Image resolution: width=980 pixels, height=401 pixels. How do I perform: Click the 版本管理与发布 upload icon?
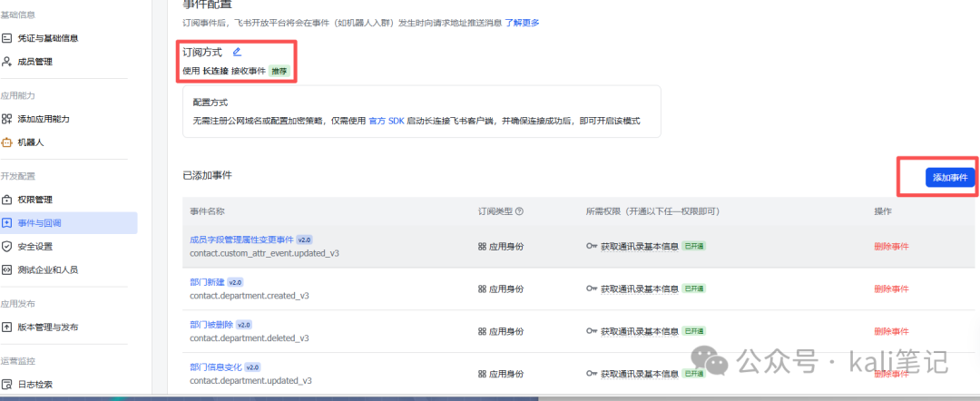pyautogui.click(x=7, y=328)
